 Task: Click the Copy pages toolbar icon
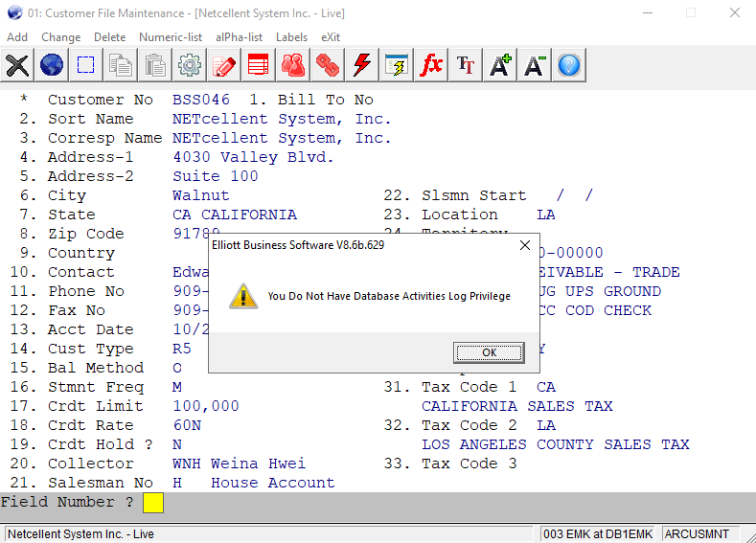click(121, 65)
